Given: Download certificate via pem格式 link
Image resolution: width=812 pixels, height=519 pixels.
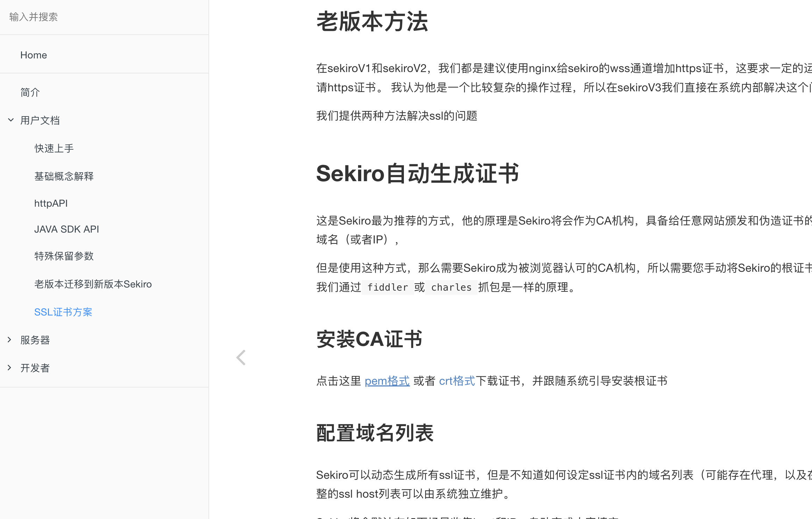Looking at the screenshot, I should coord(387,381).
